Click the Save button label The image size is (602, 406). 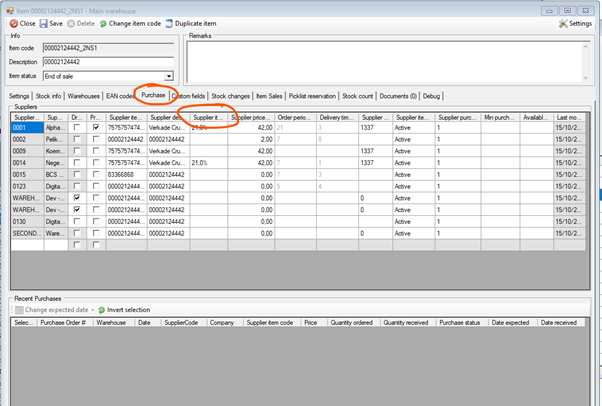(x=56, y=23)
